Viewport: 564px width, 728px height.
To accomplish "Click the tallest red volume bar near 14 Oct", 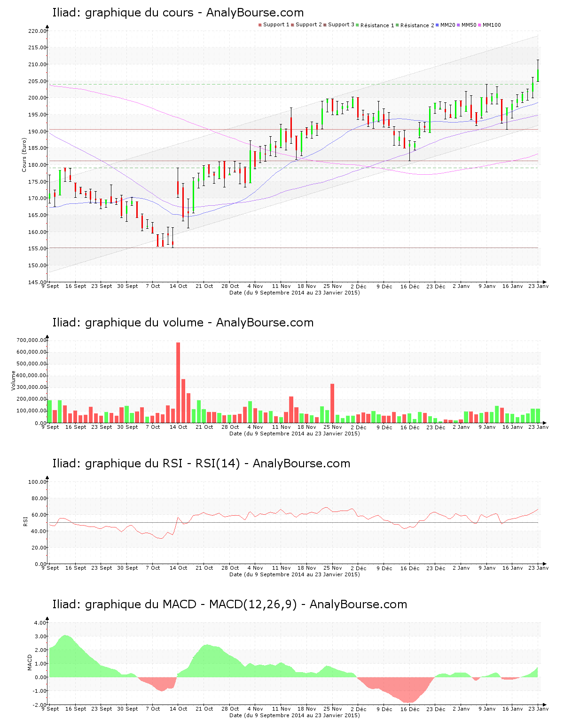I will (178, 382).
